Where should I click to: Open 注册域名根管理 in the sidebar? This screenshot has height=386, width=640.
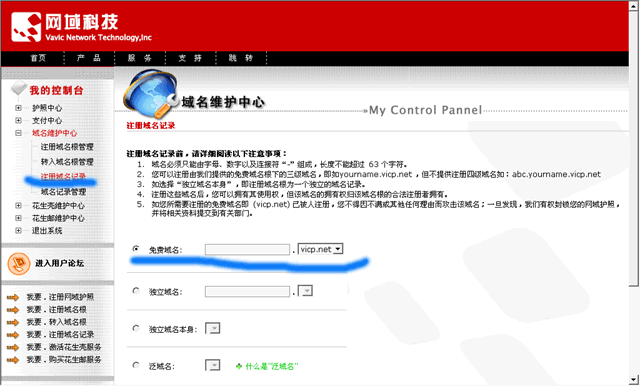tap(67, 147)
